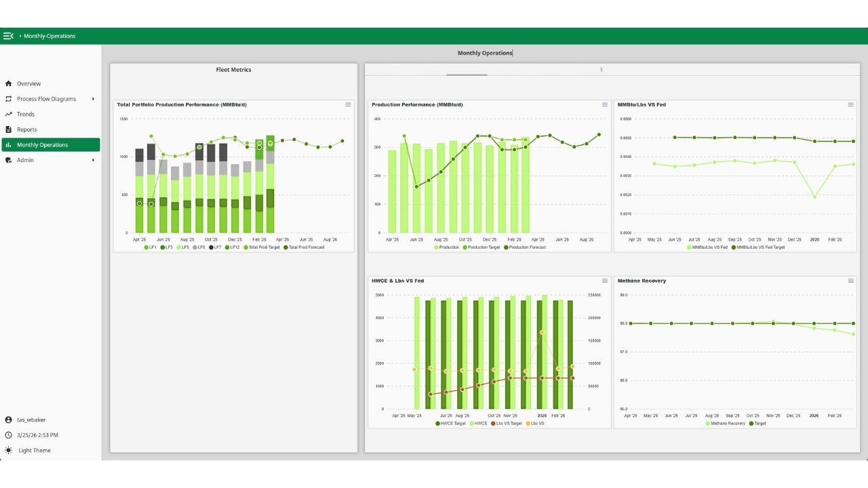Collapse the sidebar with the hamburger icon
This screenshot has width=868, height=488.
8,36
